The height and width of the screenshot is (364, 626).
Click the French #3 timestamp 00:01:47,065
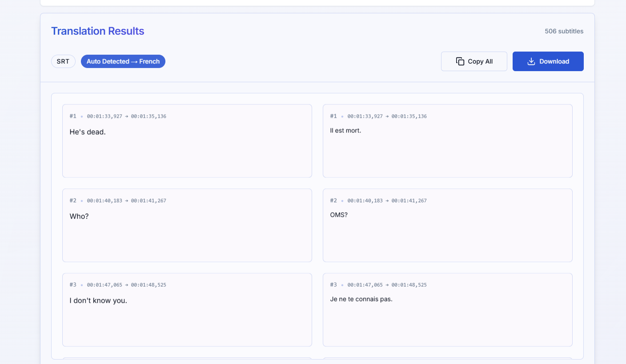coord(365,285)
